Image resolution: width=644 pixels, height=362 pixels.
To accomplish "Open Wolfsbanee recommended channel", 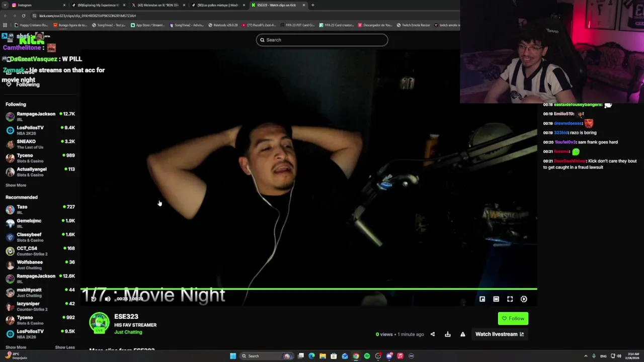I will pyautogui.click(x=40, y=264).
